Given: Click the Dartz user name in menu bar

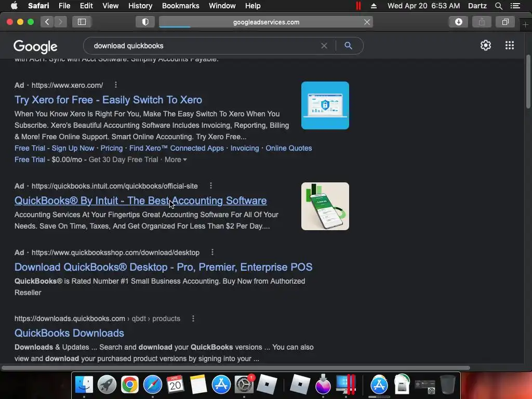Looking at the screenshot, I should (x=477, y=6).
